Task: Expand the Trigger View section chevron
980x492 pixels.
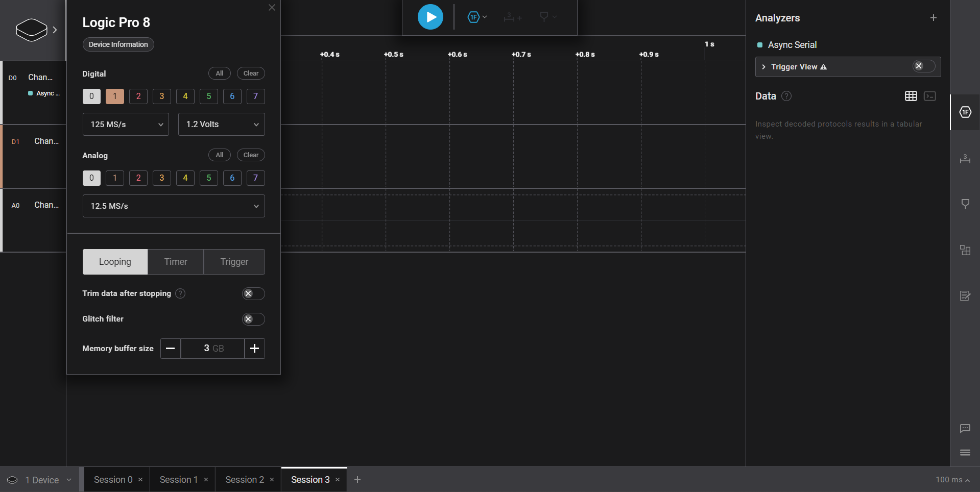Action: coord(763,67)
